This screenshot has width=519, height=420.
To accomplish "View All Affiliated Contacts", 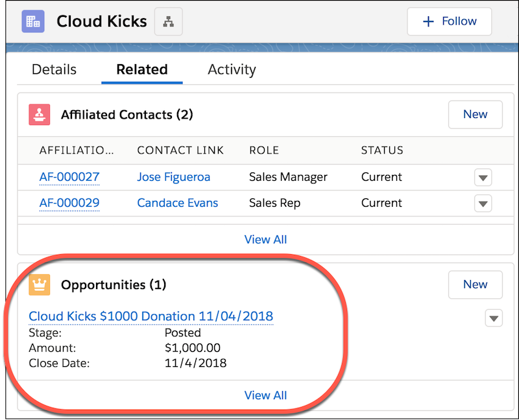I will (265, 239).
